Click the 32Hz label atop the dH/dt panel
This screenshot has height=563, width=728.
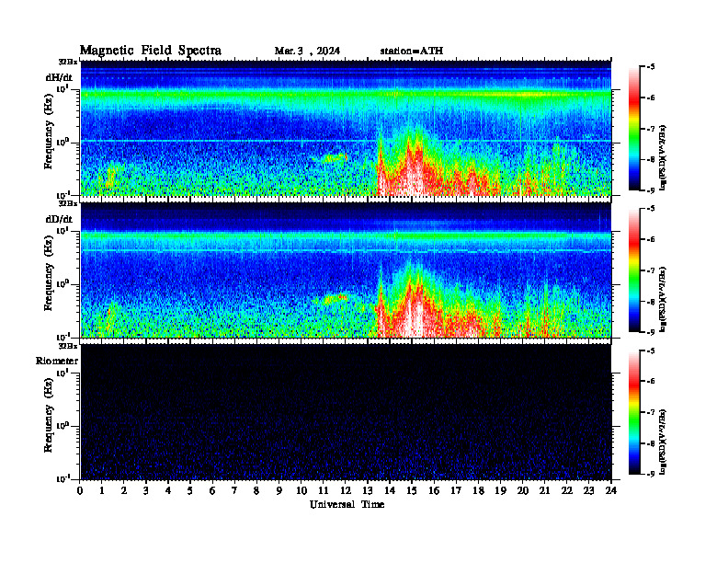[68, 62]
